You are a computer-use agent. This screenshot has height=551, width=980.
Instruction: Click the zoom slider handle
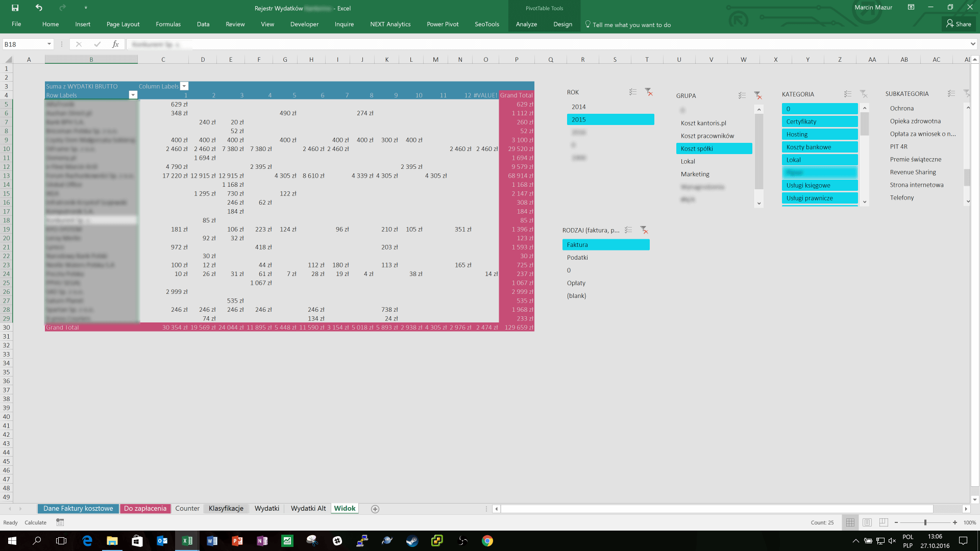pos(925,522)
